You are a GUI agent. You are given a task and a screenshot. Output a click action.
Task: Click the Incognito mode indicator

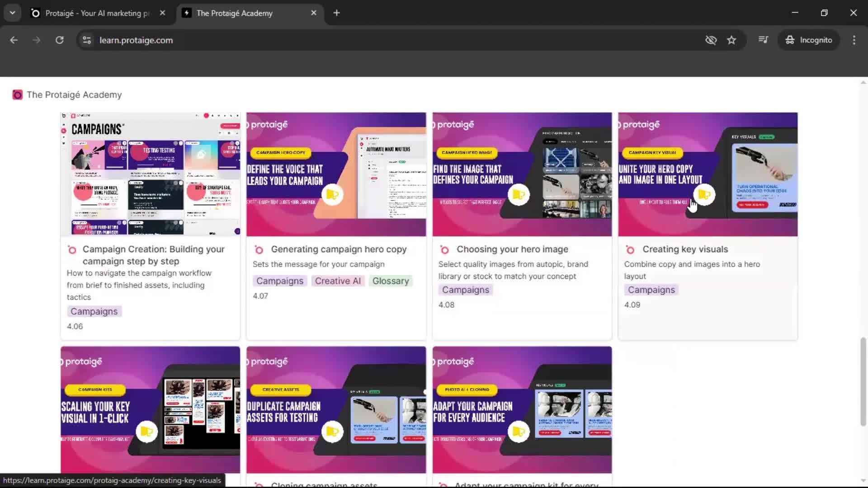point(809,40)
